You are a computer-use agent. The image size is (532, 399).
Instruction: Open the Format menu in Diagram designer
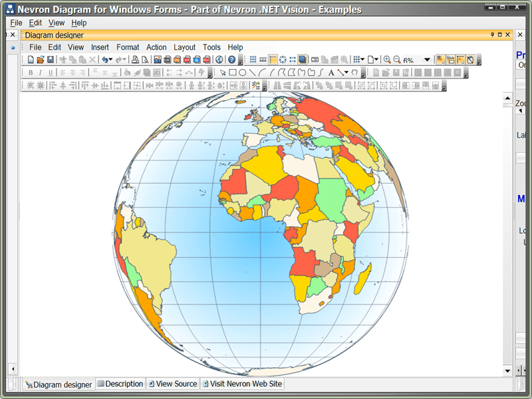pos(128,47)
